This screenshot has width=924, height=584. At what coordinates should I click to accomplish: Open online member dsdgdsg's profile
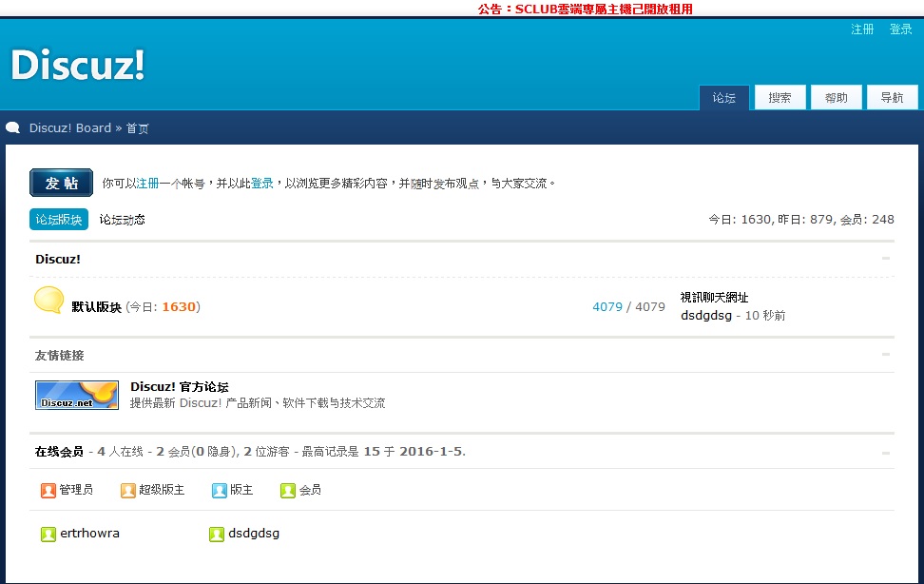pos(254,534)
